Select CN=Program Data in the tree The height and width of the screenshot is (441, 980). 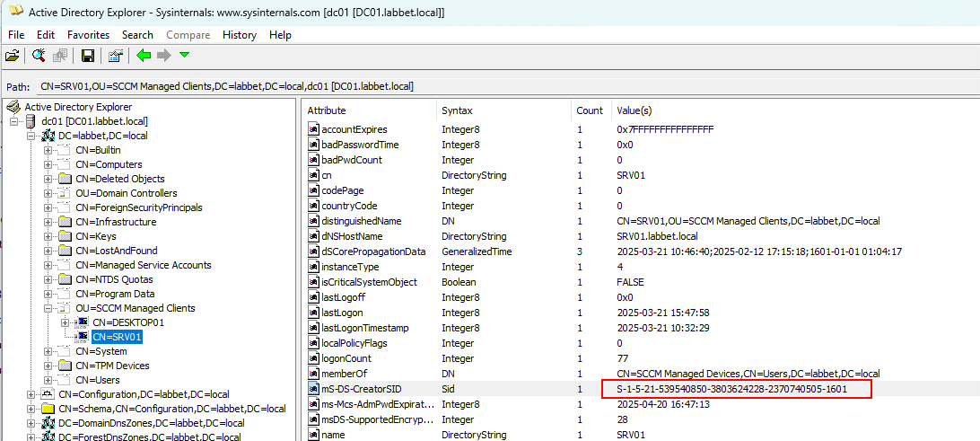[x=115, y=294]
